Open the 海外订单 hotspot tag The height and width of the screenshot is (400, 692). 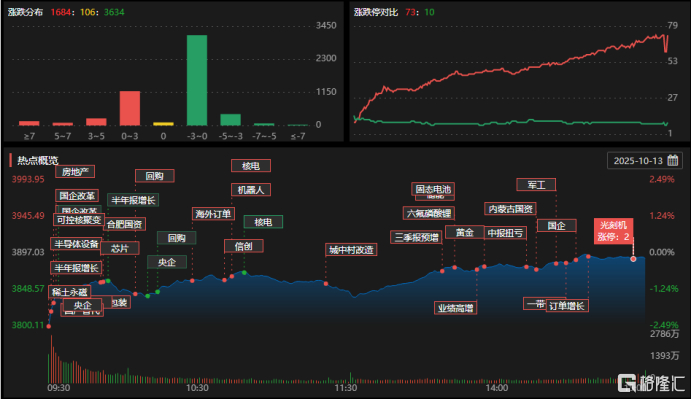pyautogui.click(x=213, y=214)
